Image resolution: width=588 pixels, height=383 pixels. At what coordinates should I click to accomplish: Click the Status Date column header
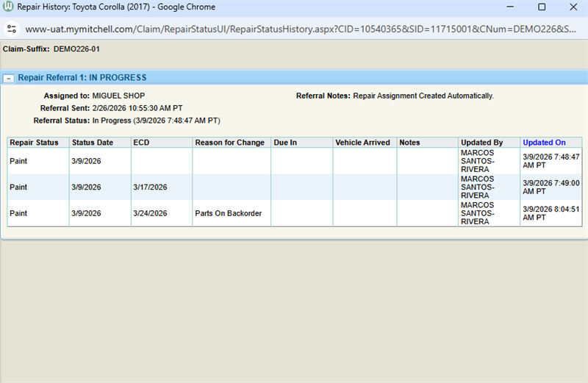[x=93, y=143]
